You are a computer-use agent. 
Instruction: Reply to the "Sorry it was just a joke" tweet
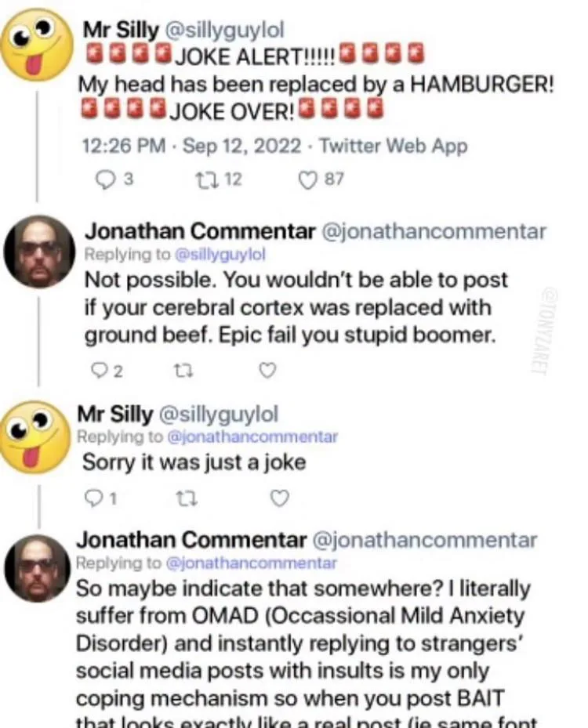(x=95, y=498)
